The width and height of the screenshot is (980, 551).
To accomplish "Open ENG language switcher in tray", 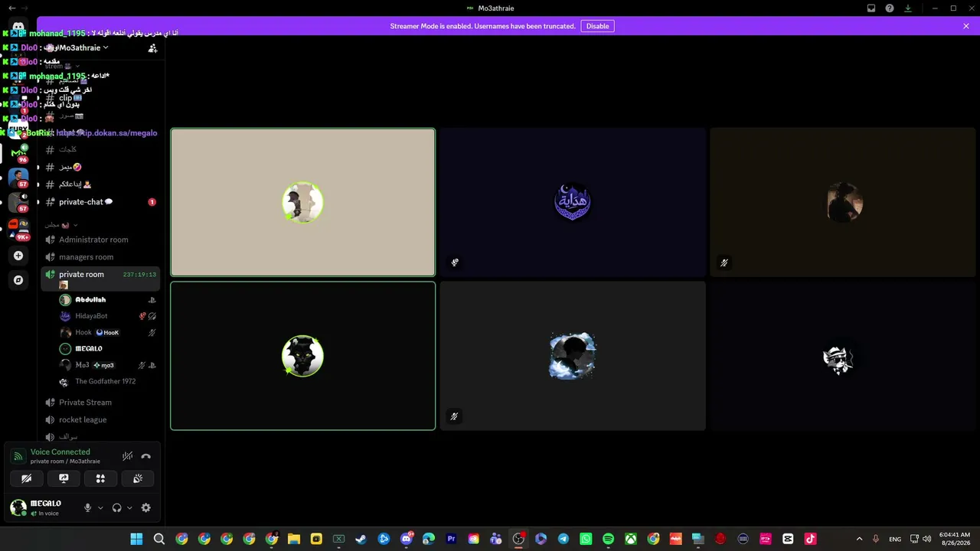I will point(895,539).
